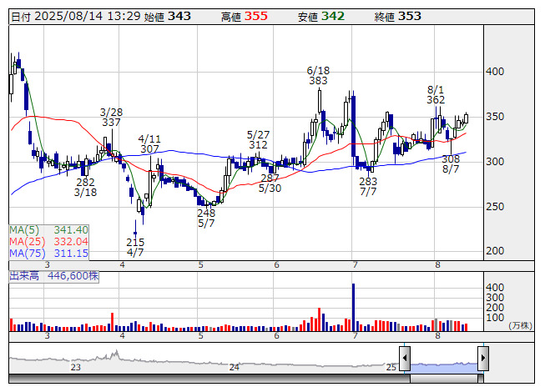Image resolution: width=545 pixels, height=392 pixels.
Task: Click the 8/1 362 high label
Action: pos(436,95)
